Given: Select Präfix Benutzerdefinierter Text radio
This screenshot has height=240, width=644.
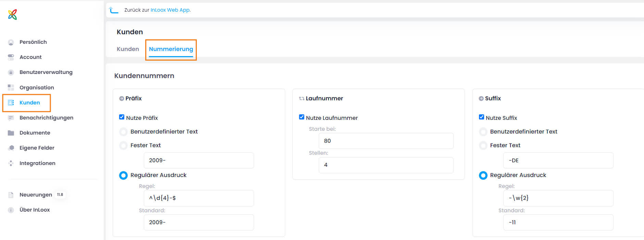Looking at the screenshot, I should coord(123,132).
